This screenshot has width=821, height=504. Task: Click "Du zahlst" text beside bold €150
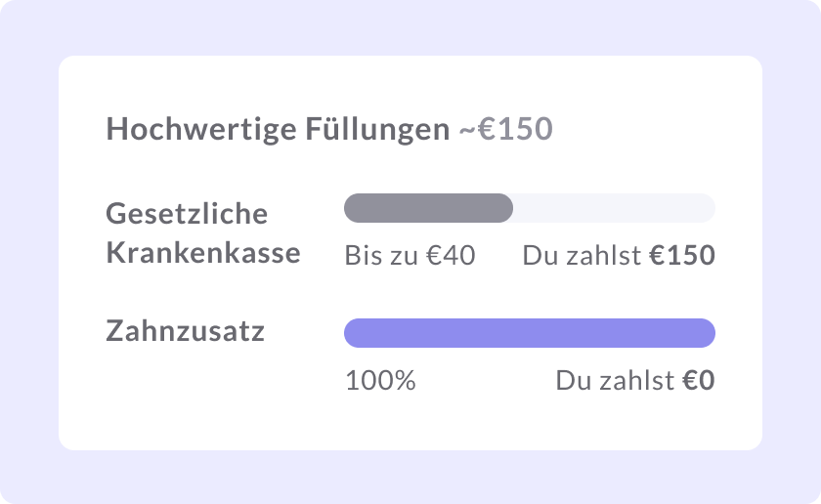tap(582, 256)
